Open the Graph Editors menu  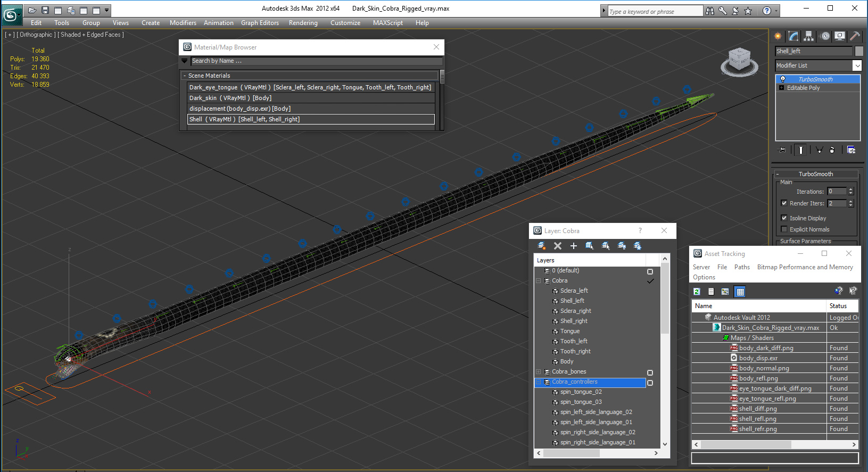click(260, 23)
